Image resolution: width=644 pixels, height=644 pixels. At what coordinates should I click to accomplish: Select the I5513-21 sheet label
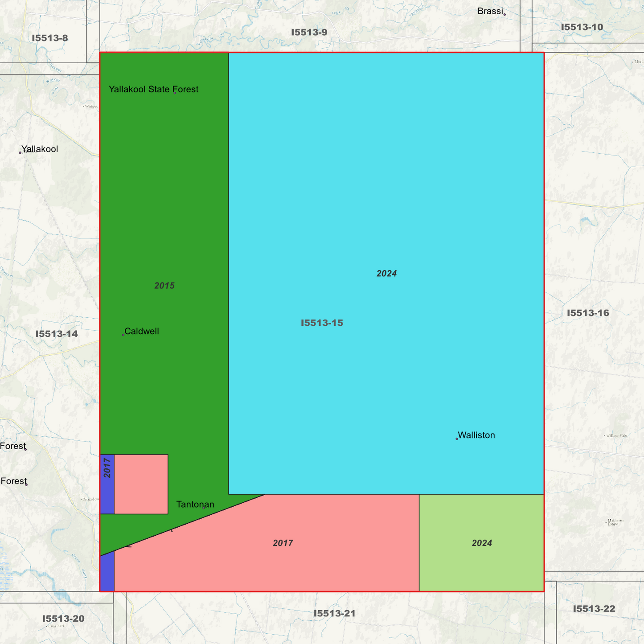click(335, 613)
